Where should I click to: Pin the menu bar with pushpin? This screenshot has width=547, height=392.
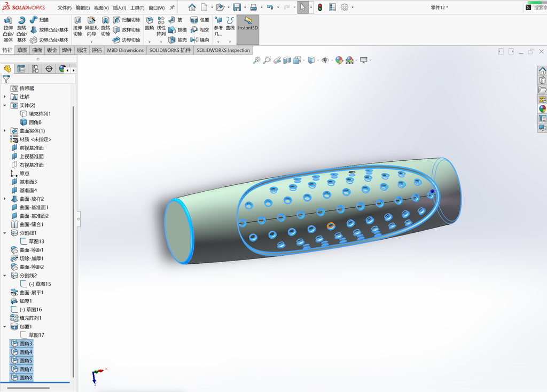[x=172, y=7]
